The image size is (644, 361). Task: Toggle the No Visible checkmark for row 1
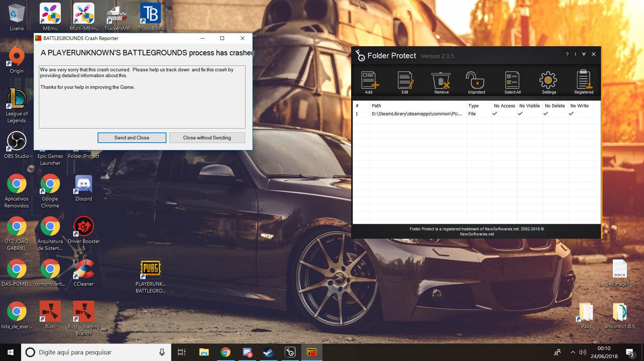pyautogui.click(x=520, y=114)
